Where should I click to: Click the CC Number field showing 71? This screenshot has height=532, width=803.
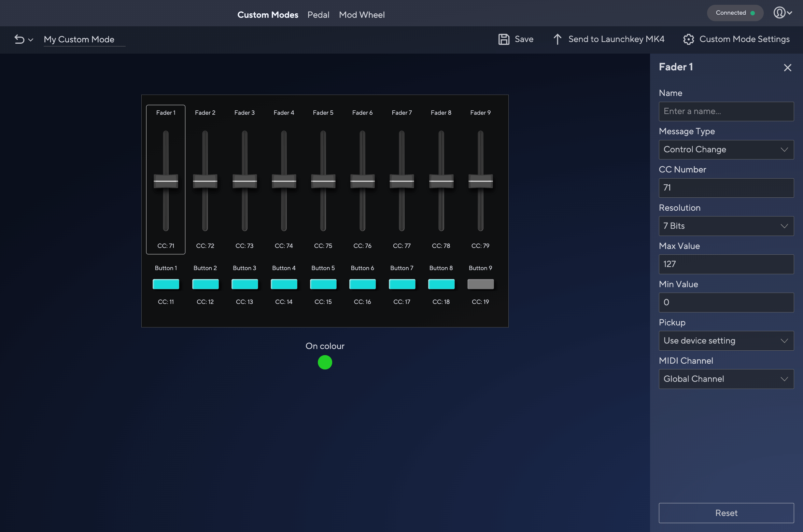(x=726, y=188)
